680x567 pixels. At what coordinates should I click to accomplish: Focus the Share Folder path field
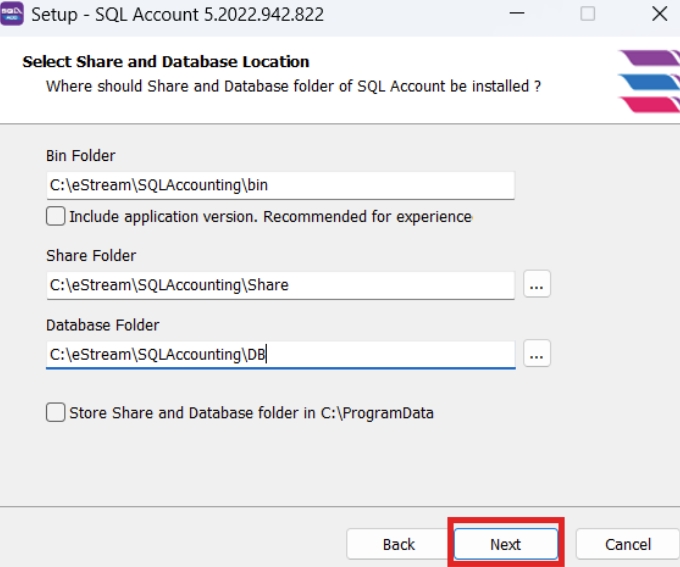[280, 285]
